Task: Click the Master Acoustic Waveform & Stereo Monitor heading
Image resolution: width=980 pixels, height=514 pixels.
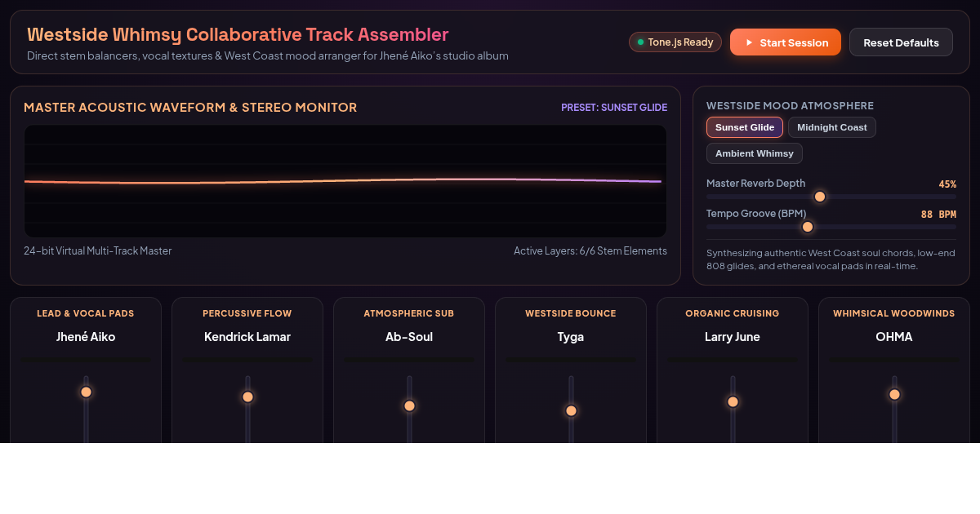Action: (x=190, y=108)
